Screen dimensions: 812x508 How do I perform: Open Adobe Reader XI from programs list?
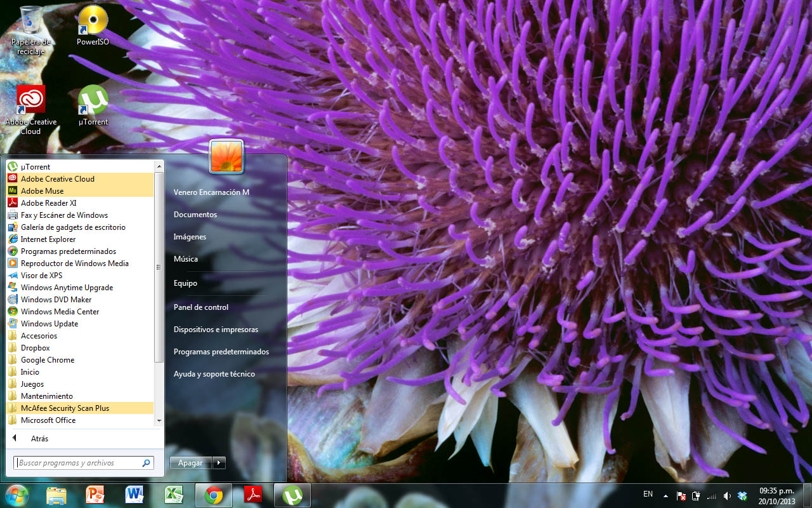pyautogui.click(x=80, y=203)
